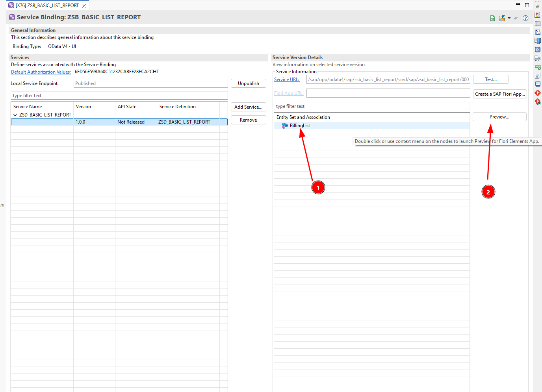Select the ZSD_BASIC_LIST_REPORT service definition cell
The height and width of the screenshot is (392, 542).
coord(188,122)
